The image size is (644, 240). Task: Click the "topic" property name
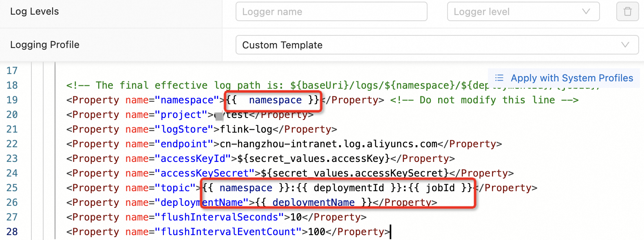coord(179,188)
